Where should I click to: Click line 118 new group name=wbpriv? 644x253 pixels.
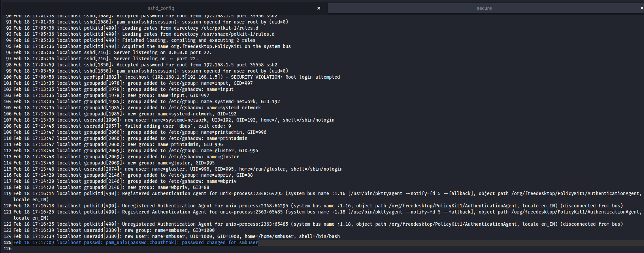pos(111,187)
